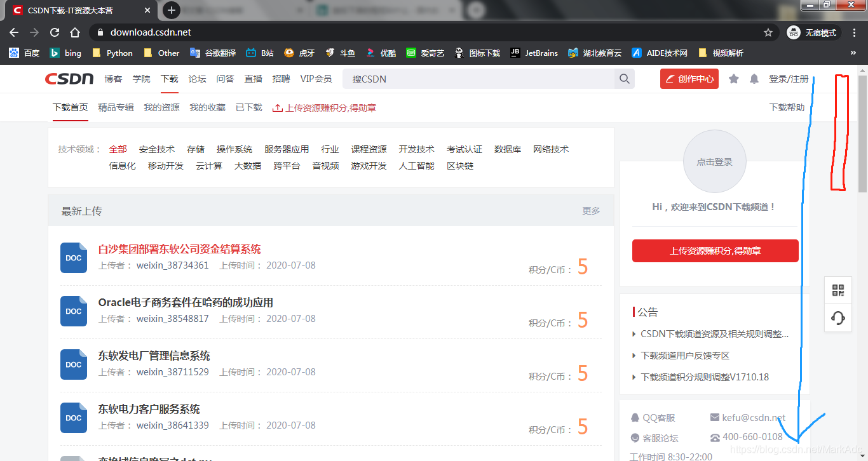
Task: Open the 优酷 bookmark
Action: [x=381, y=53]
